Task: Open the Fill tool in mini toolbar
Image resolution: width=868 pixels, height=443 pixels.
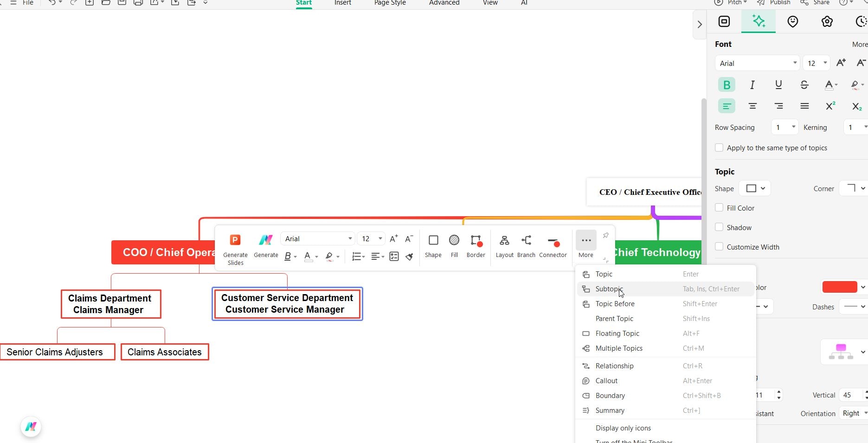Action: [x=454, y=246]
